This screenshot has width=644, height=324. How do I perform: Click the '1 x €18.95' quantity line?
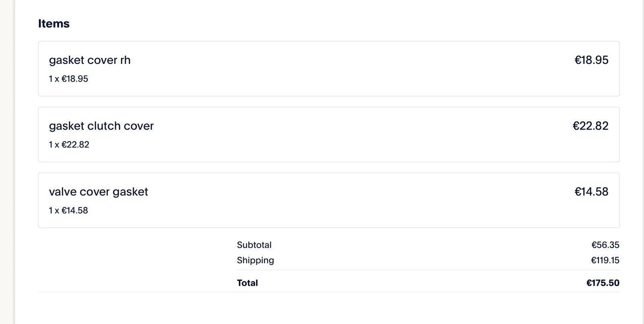point(68,79)
